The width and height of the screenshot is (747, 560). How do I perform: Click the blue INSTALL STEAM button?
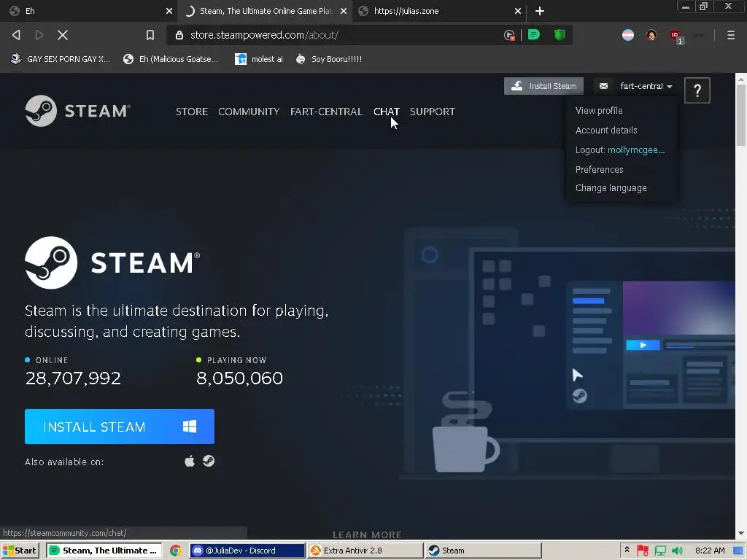pos(120,427)
